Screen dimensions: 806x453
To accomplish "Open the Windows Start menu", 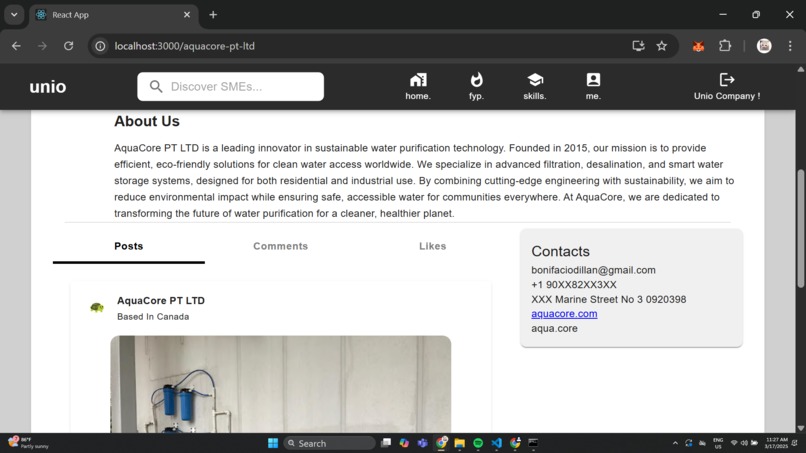I will pos(273,443).
